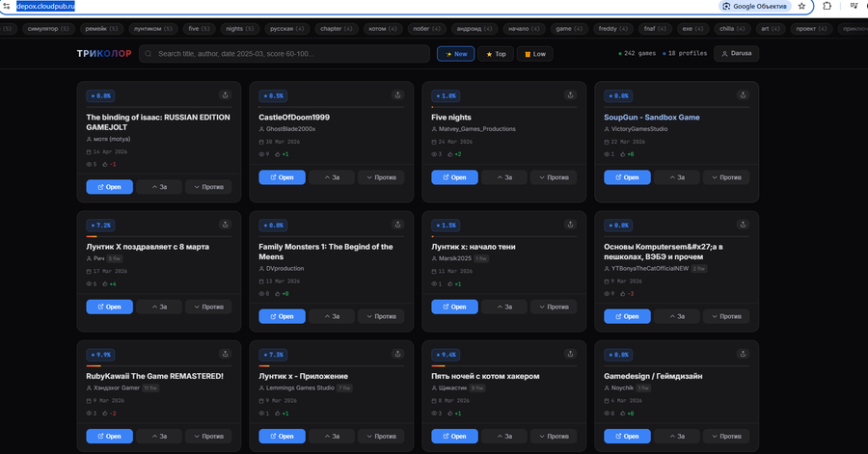
Task: Open The binding of isaac game
Action: (x=109, y=187)
